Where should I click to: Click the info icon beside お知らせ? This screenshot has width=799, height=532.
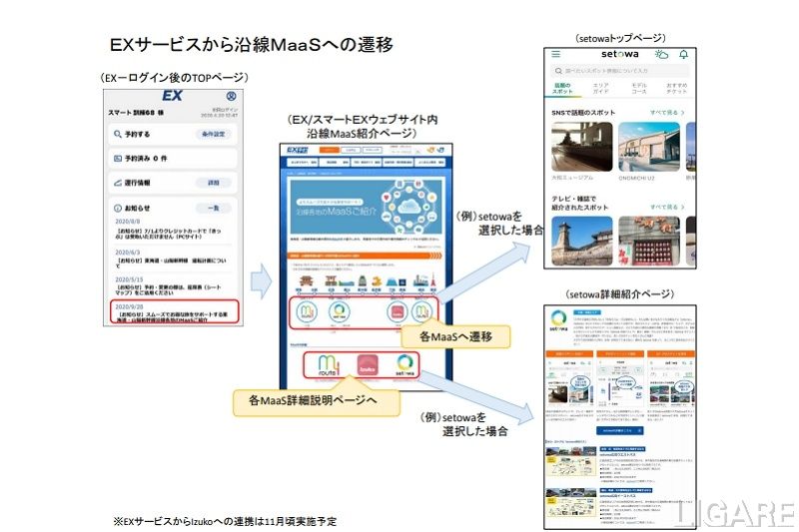pos(118,208)
